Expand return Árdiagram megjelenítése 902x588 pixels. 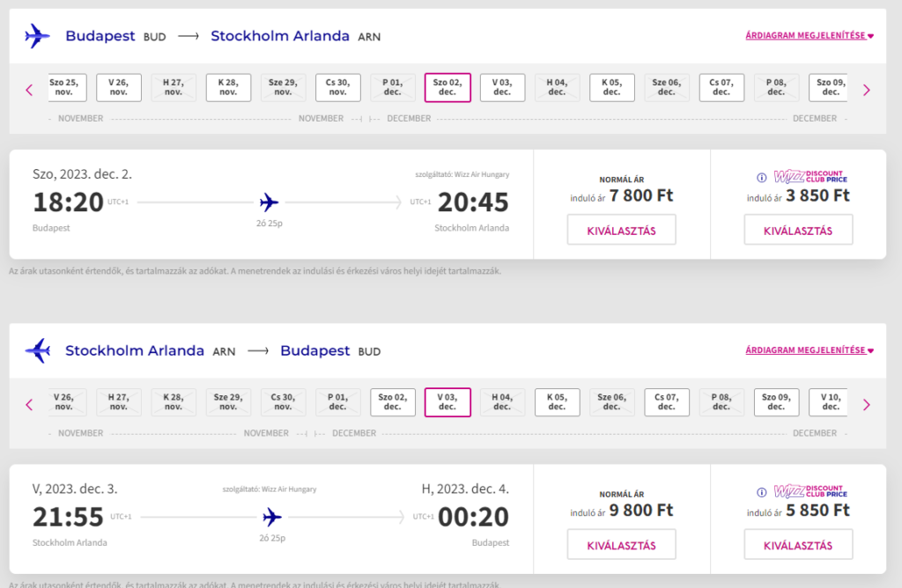pyautogui.click(x=810, y=350)
